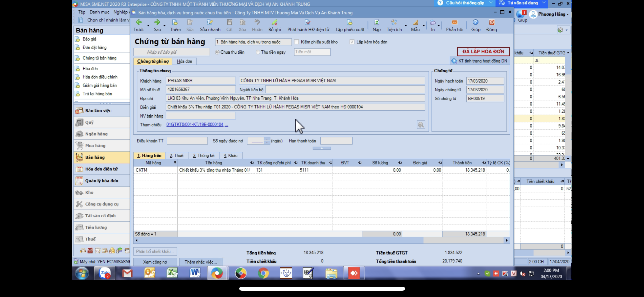The width and height of the screenshot is (644, 297).
Task: Click the Sửa nhanh toolbar icon
Action: 210,23
